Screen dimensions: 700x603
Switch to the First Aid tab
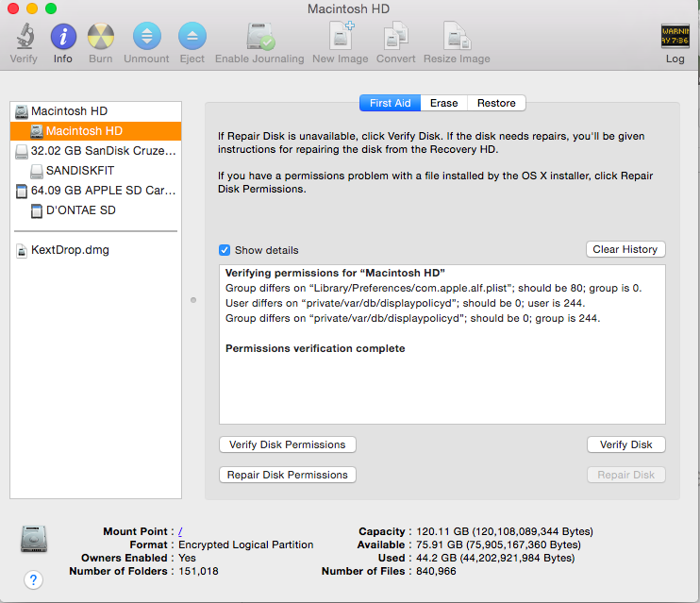(390, 103)
